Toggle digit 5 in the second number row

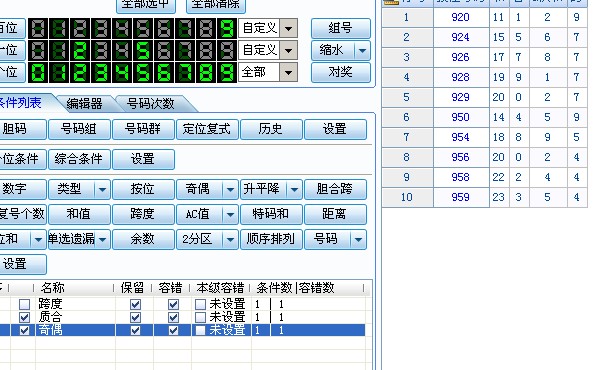click(142, 50)
